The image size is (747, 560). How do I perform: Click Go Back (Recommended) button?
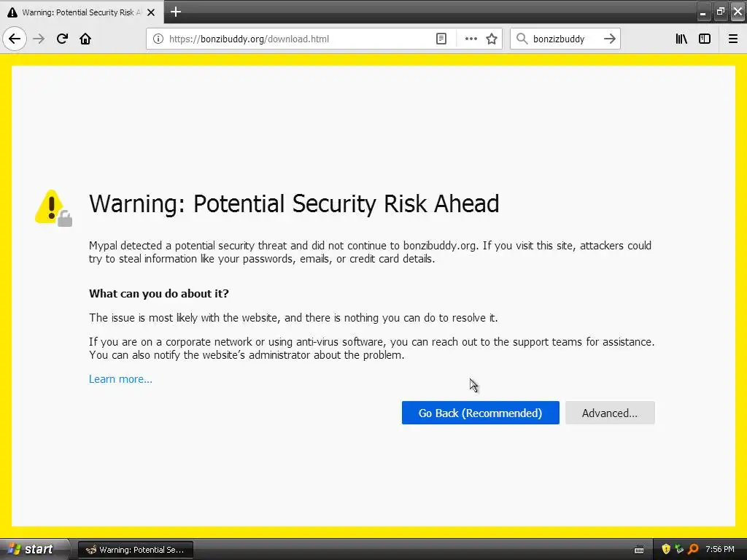click(x=480, y=413)
